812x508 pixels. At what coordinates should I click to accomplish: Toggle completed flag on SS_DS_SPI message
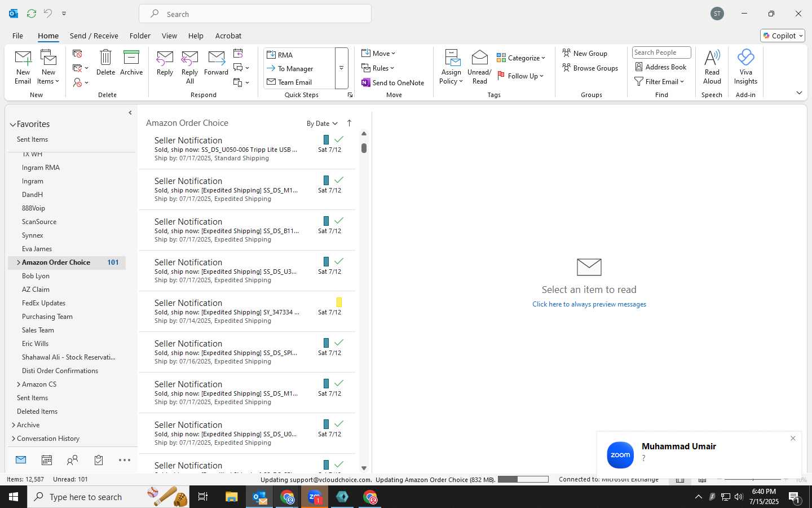point(339,342)
